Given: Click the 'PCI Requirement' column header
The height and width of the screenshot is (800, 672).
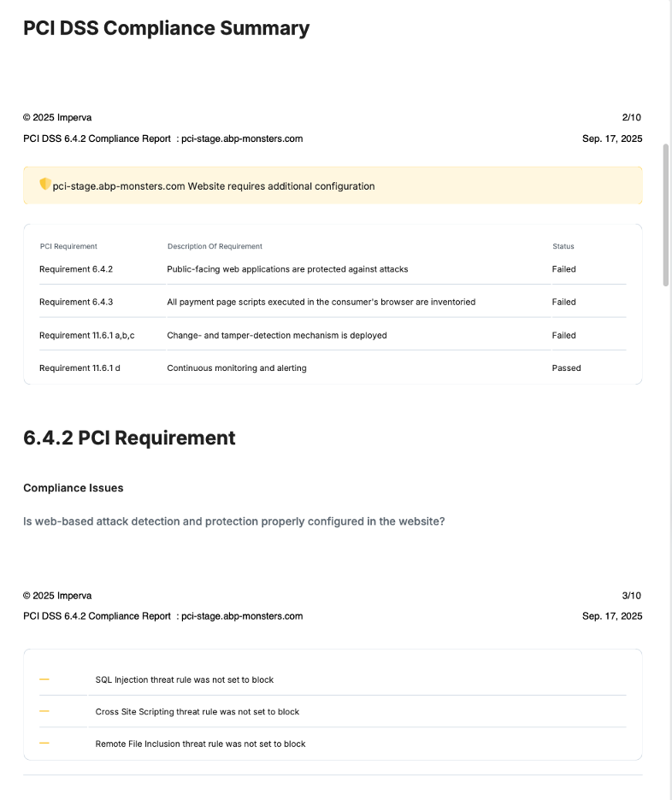Looking at the screenshot, I should click(x=68, y=246).
